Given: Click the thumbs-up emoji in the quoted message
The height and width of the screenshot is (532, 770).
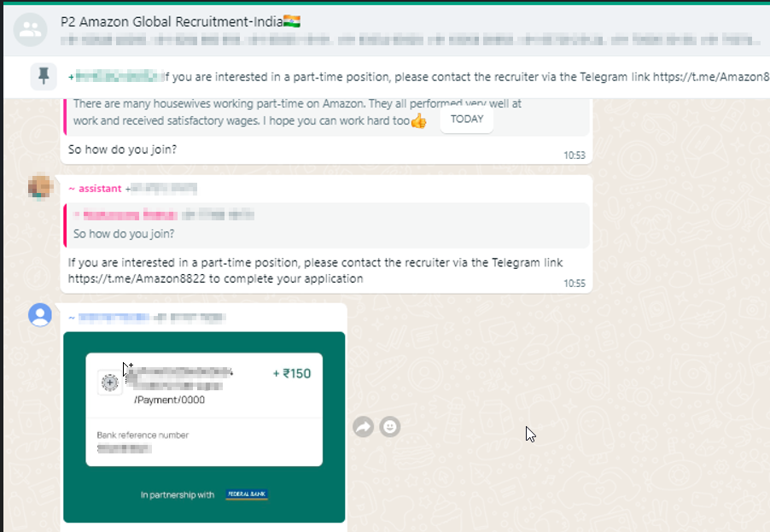Looking at the screenshot, I should point(418,121).
